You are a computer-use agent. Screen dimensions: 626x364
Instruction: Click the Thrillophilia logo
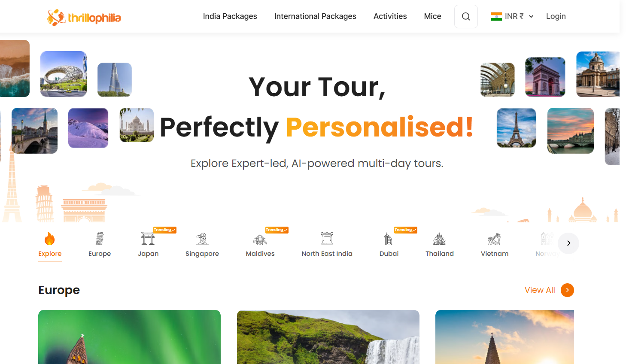tap(84, 18)
